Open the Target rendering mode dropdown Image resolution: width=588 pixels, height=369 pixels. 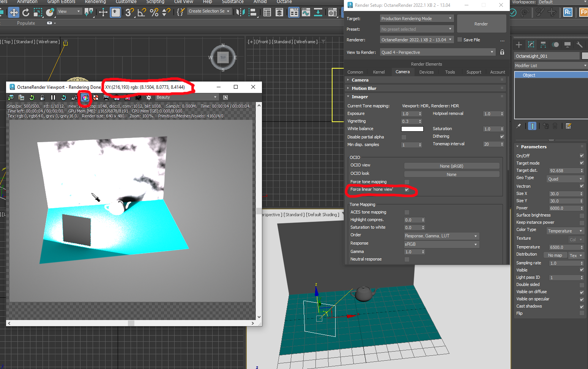(x=417, y=19)
